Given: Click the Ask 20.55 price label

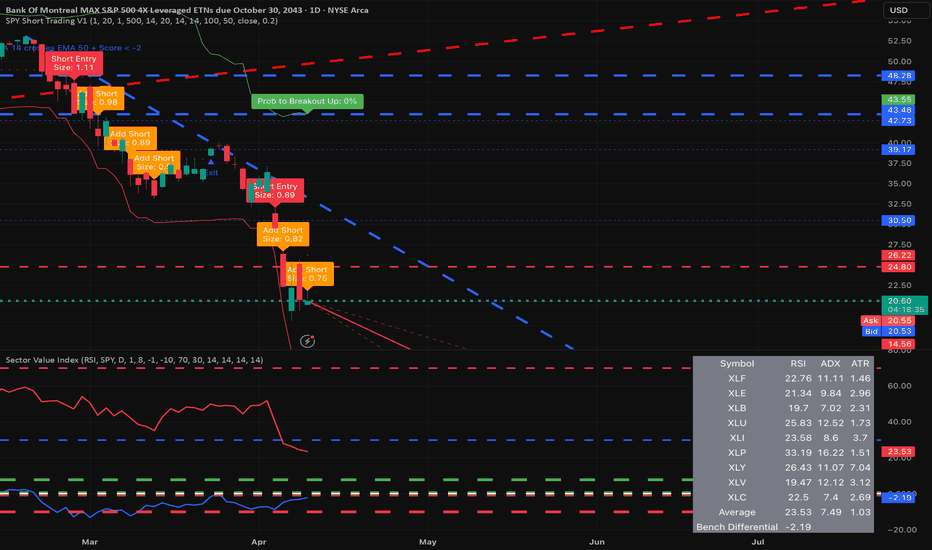Looking at the screenshot, I should click(888, 320).
